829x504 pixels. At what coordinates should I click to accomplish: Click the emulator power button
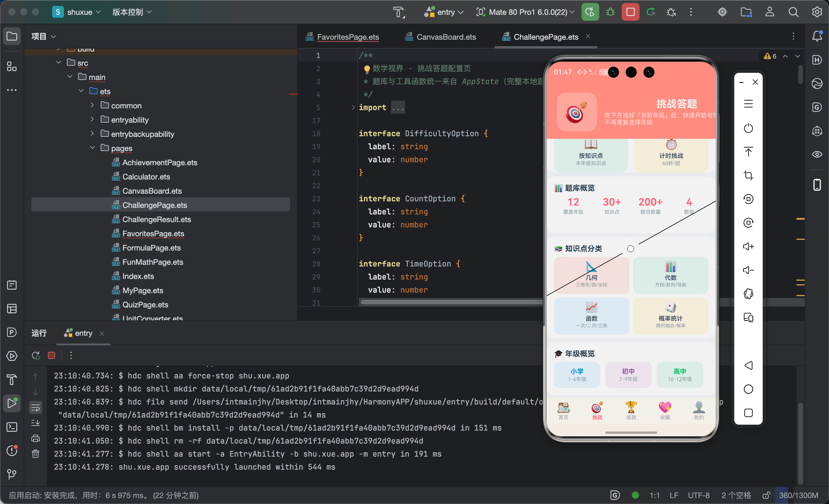click(x=748, y=128)
